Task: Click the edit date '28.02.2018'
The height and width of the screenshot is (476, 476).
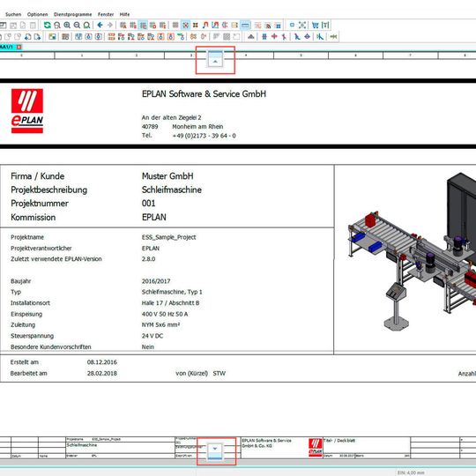Action: (102, 374)
